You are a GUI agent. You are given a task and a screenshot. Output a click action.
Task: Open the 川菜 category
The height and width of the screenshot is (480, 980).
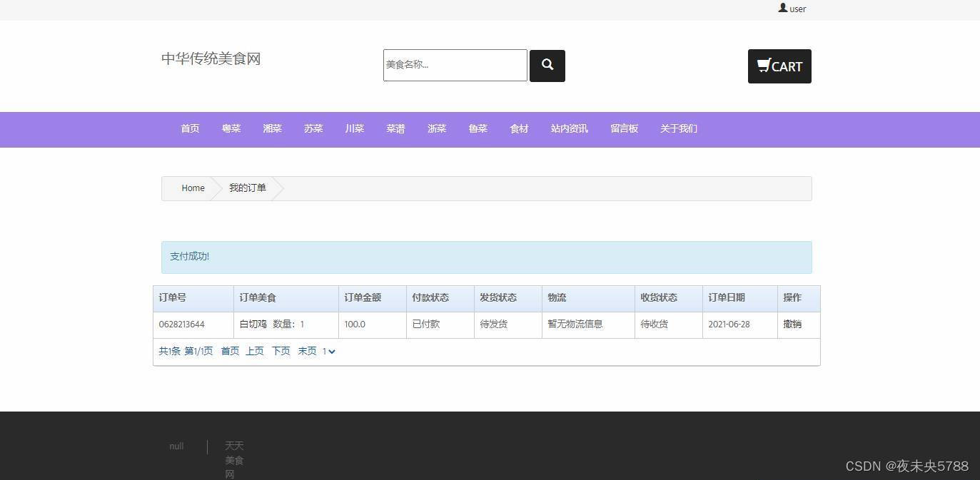coord(355,129)
